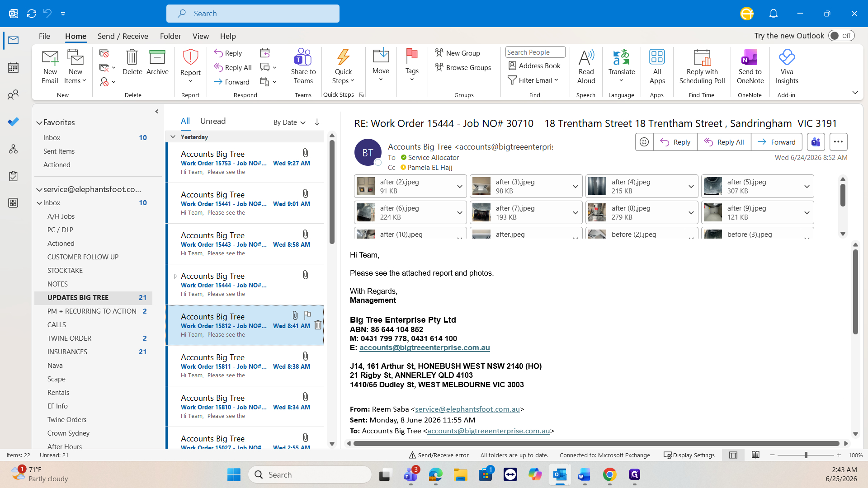The height and width of the screenshot is (488, 868).
Task: Open the Calendar in the left sidebar
Action: point(13,68)
